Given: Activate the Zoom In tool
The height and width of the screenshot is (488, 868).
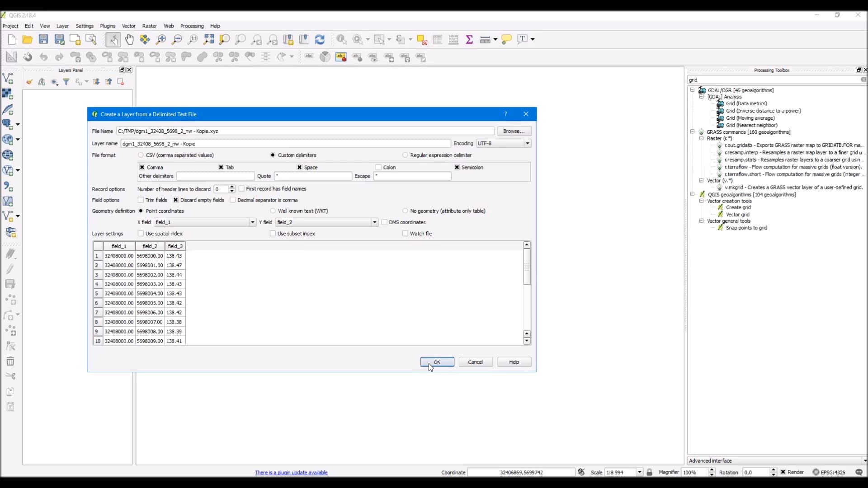Looking at the screenshot, I should point(161,40).
